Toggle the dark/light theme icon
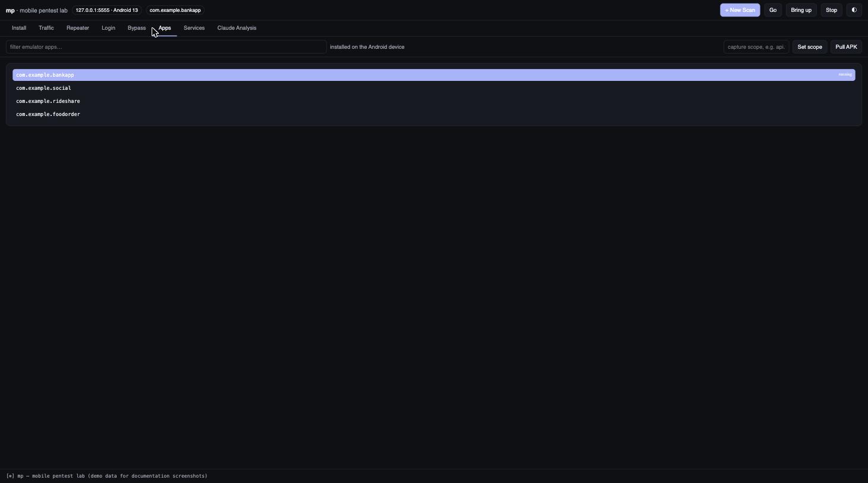Screen dimensions: 868x483 [854, 10]
